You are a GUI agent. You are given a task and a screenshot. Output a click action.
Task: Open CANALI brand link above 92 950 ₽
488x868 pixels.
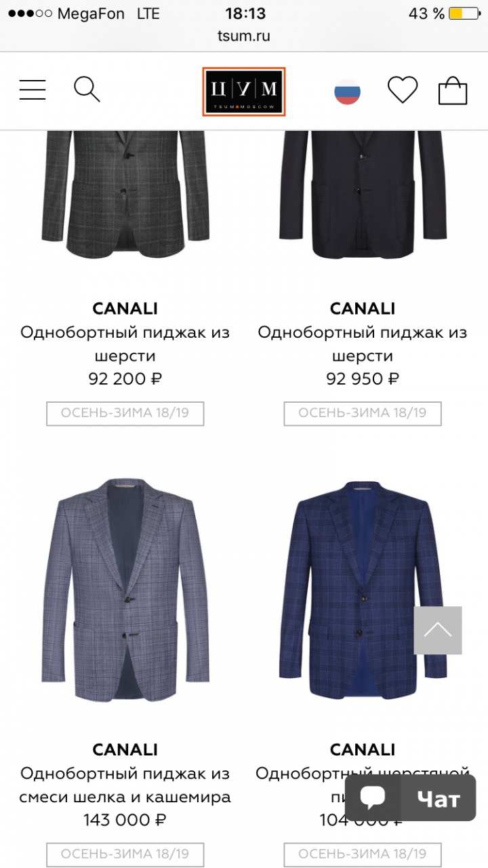[363, 309]
